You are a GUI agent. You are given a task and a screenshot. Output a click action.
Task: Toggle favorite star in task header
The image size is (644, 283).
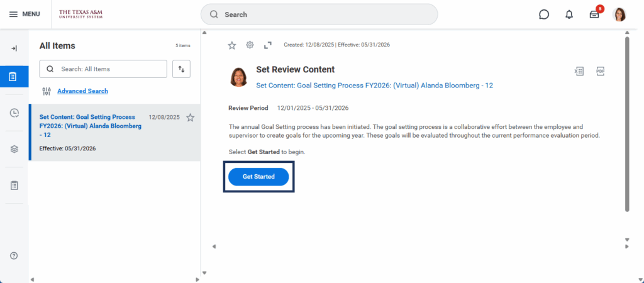tap(232, 45)
